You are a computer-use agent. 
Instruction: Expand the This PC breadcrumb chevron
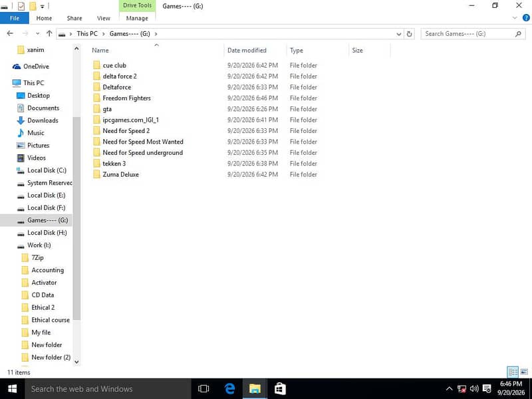coord(104,34)
